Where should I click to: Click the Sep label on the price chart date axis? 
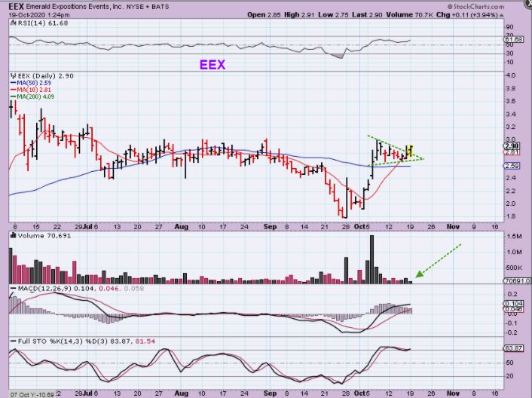coord(270,227)
